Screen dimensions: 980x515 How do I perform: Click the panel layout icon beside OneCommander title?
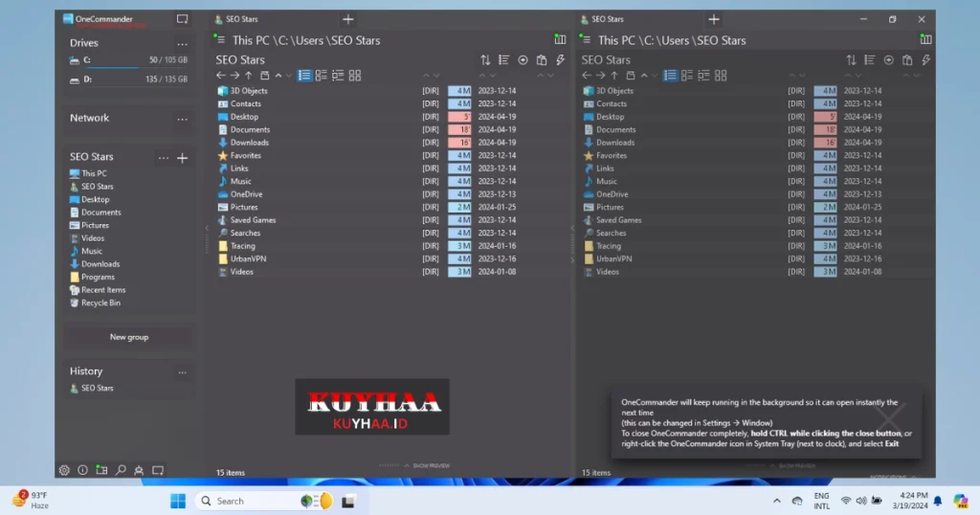[x=182, y=19]
